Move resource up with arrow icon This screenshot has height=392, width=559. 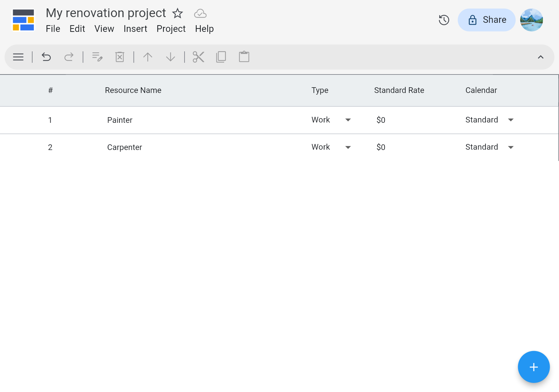point(148,57)
